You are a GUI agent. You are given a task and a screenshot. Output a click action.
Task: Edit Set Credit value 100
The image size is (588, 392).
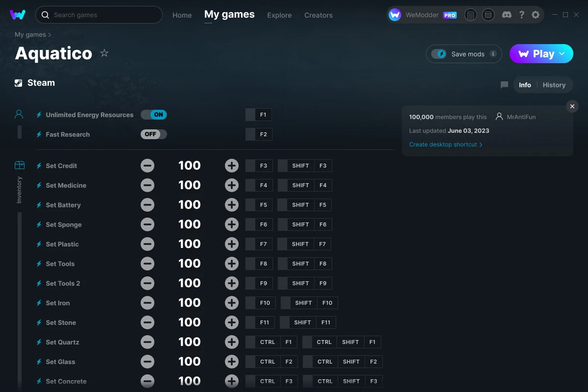pyautogui.click(x=190, y=166)
